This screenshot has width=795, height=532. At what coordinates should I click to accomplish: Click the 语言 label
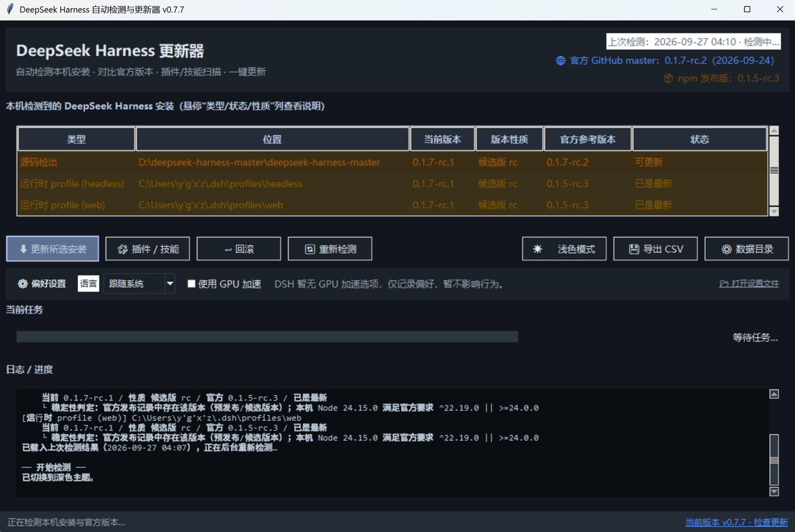click(x=88, y=284)
